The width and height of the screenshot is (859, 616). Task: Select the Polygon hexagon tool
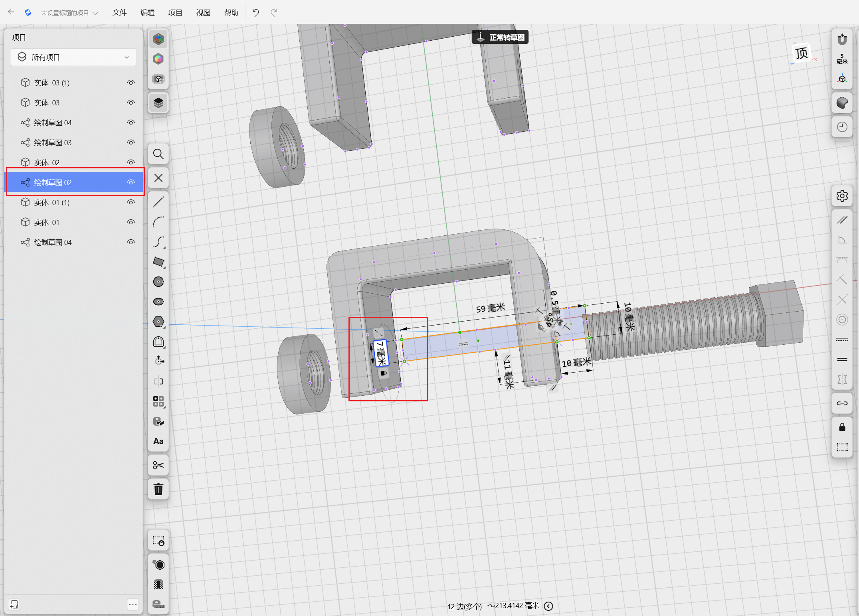click(158, 322)
